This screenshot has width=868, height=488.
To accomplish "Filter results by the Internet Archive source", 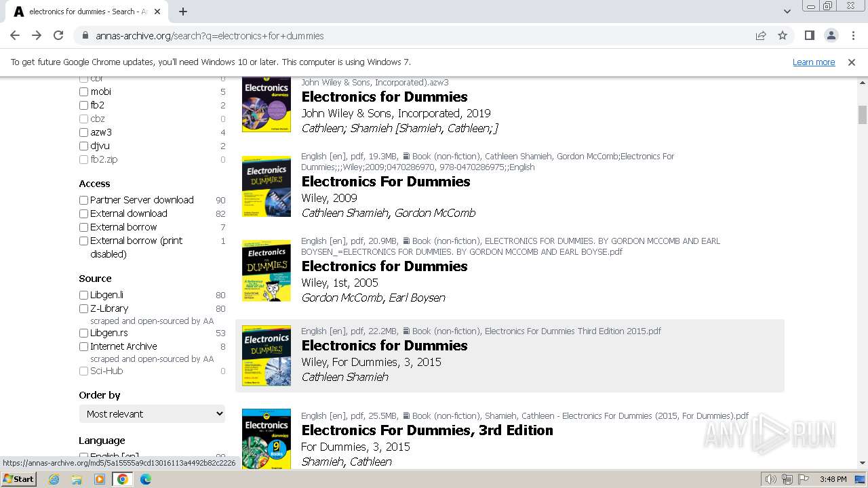I will pyautogui.click(x=83, y=346).
